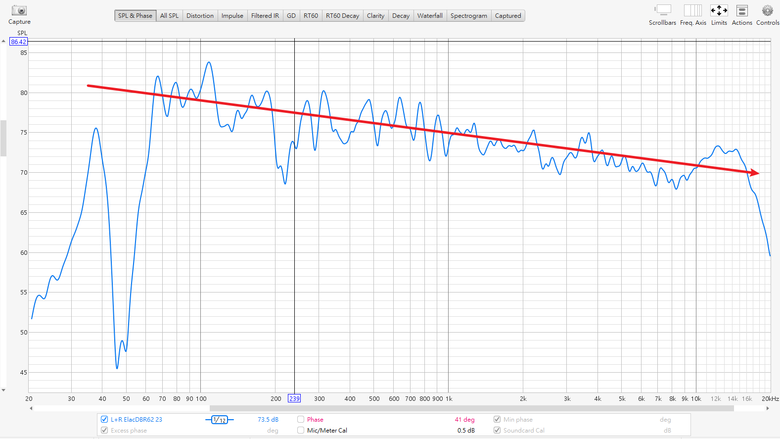Open the Waterfall tab
This screenshot has height=439, width=780.
pyautogui.click(x=430, y=16)
